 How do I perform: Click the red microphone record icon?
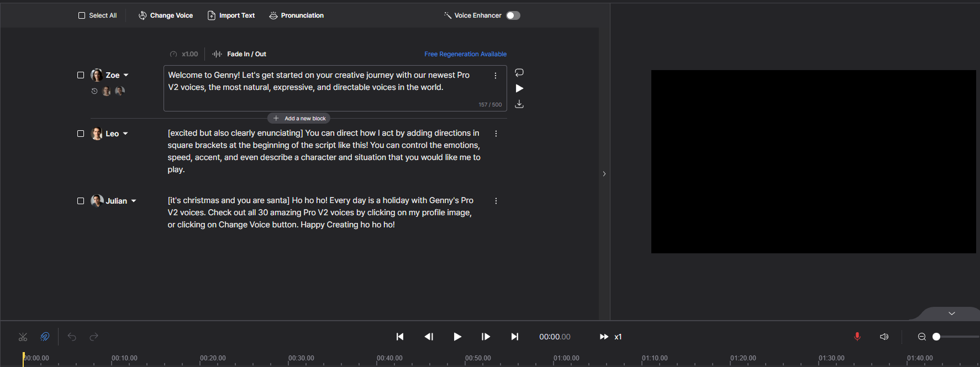857,337
